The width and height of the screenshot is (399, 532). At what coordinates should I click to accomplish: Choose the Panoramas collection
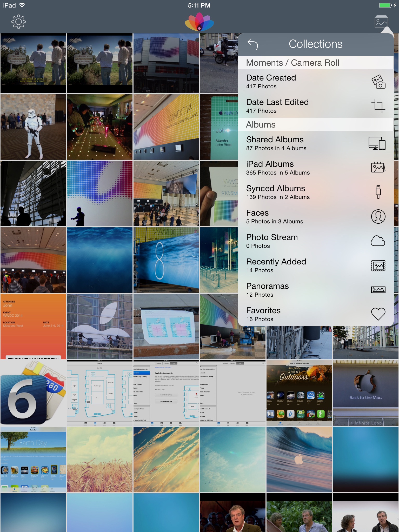(x=268, y=290)
